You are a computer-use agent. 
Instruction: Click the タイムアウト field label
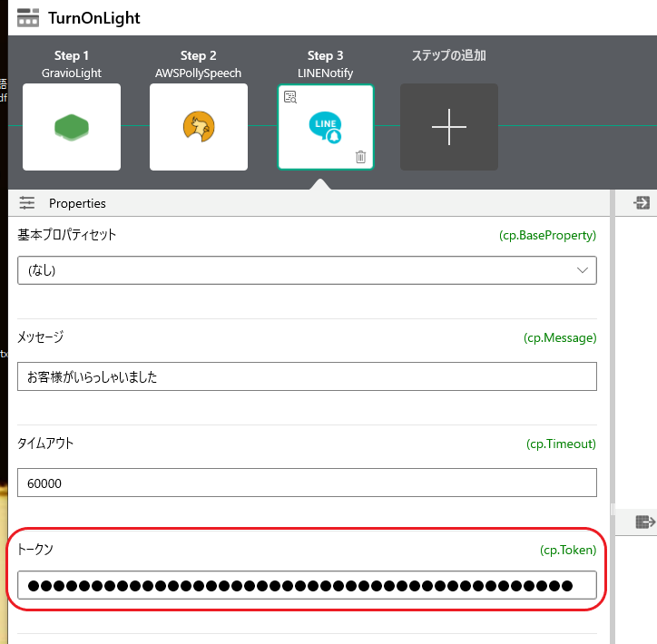click(x=45, y=443)
